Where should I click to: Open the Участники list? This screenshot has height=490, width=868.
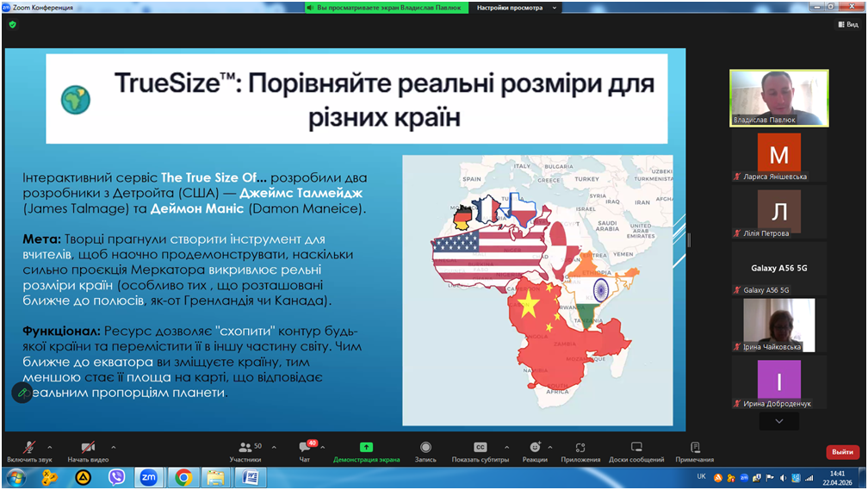(245, 450)
